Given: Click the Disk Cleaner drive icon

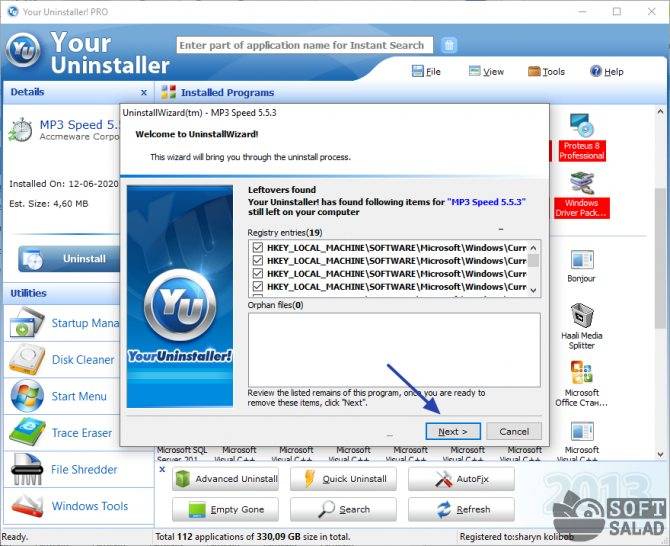Looking at the screenshot, I should (26, 359).
